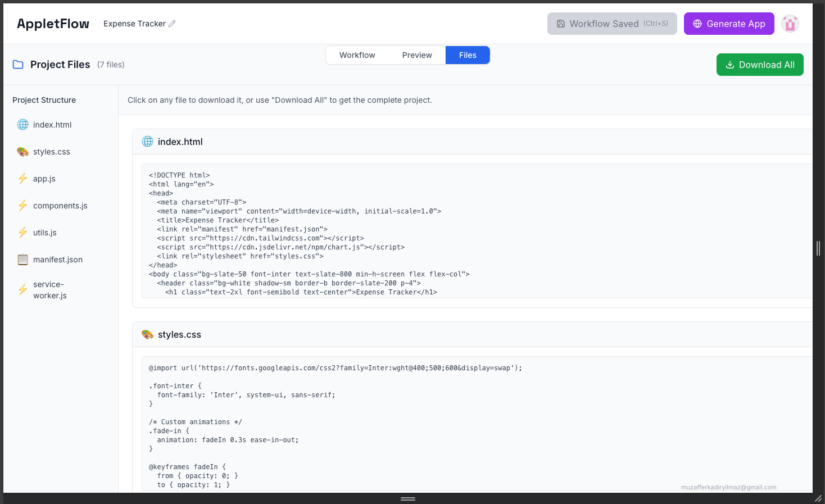Click the globe icon inside Generate App button
This screenshot has width=825, height=504.
[x=697, y=24]
